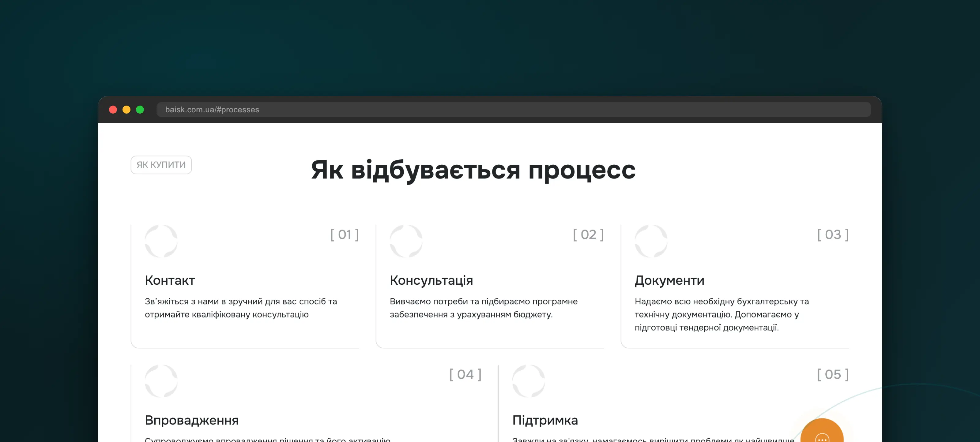Click the circular icon in the Впровадження card

coord(161,381)
